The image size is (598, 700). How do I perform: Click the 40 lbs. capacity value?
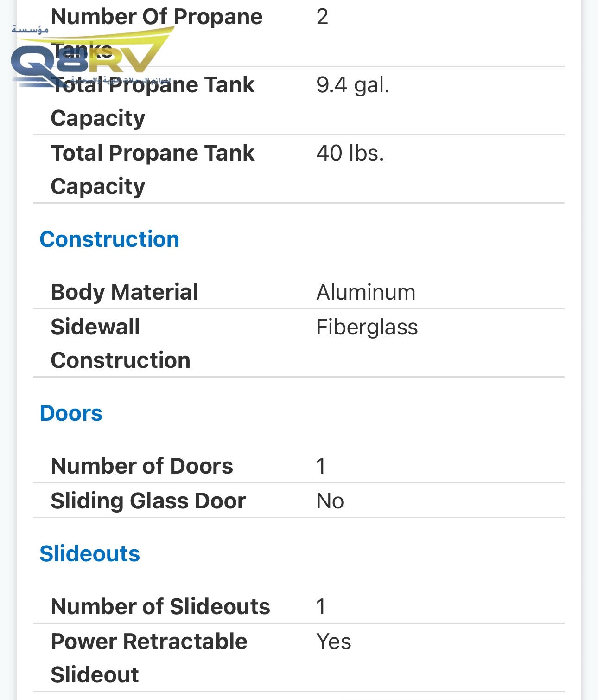tap(350, 154)
